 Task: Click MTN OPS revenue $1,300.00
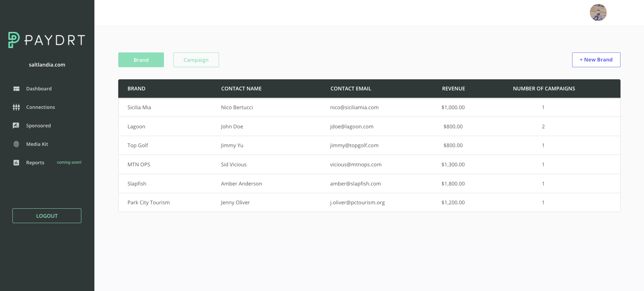tap(453, 165)
